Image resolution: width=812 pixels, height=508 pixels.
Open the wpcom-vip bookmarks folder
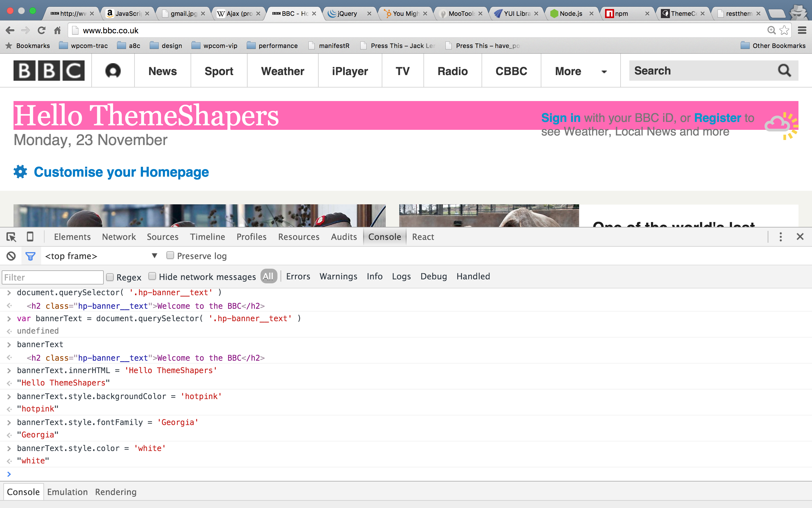214,46
